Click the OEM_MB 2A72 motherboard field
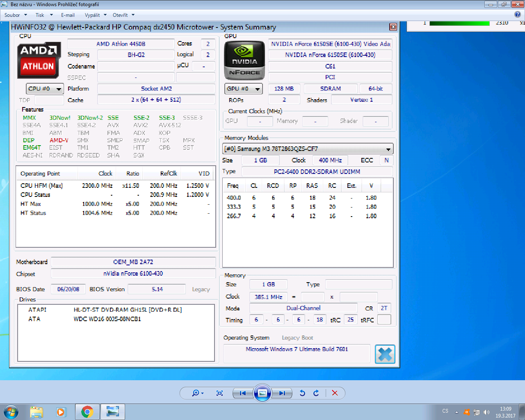The width and height of the screenshot is (525, 420). [133, 262]
